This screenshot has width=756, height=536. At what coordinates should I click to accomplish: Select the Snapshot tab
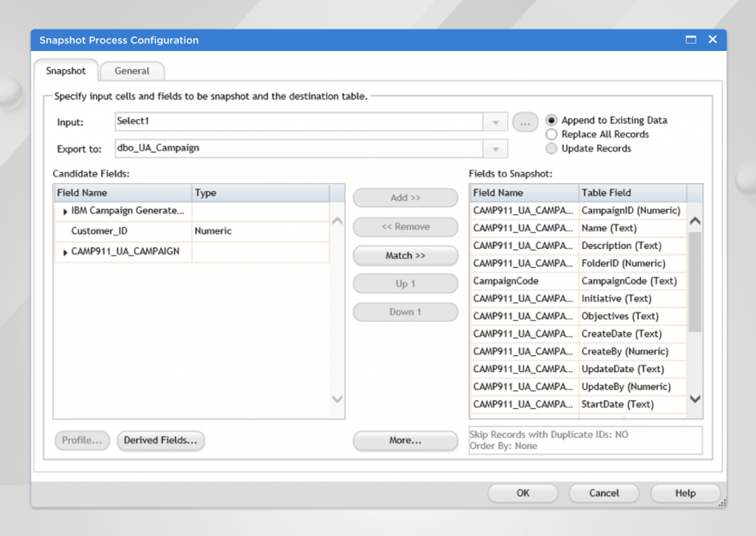(66, 71)
